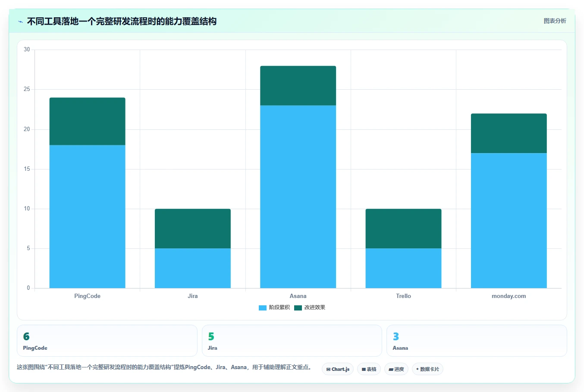
Task: Select the Jira data card showing 5
Action: click(292, 341)
